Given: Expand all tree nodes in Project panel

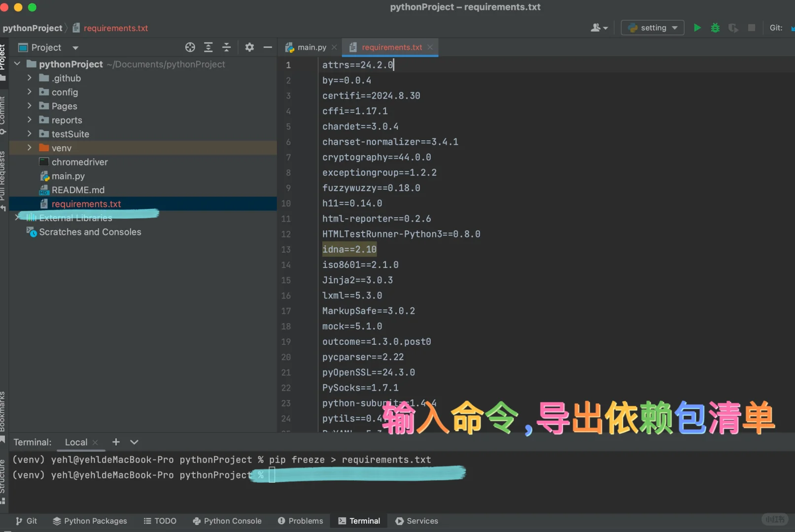Looking at the screenshot, I should tap(208, 47).
